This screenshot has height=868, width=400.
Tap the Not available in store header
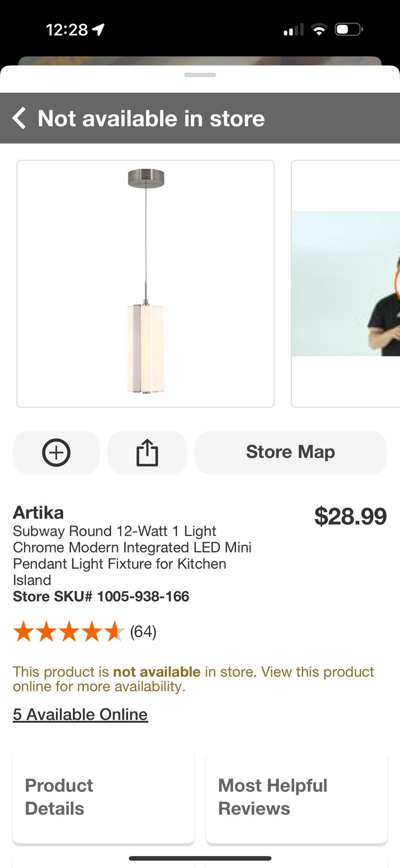click(x=151, y=118)
